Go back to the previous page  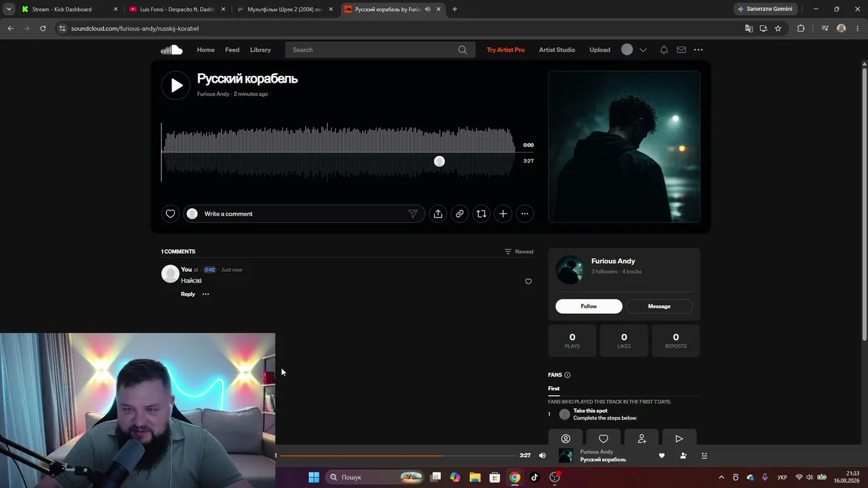coord(10,28)
